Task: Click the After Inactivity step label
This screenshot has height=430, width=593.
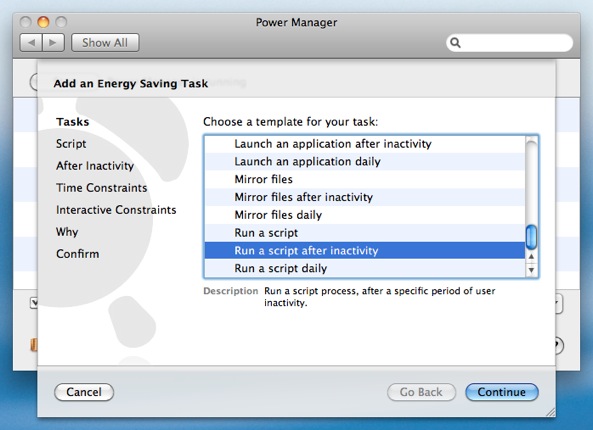Action: [x=95, y=166]
